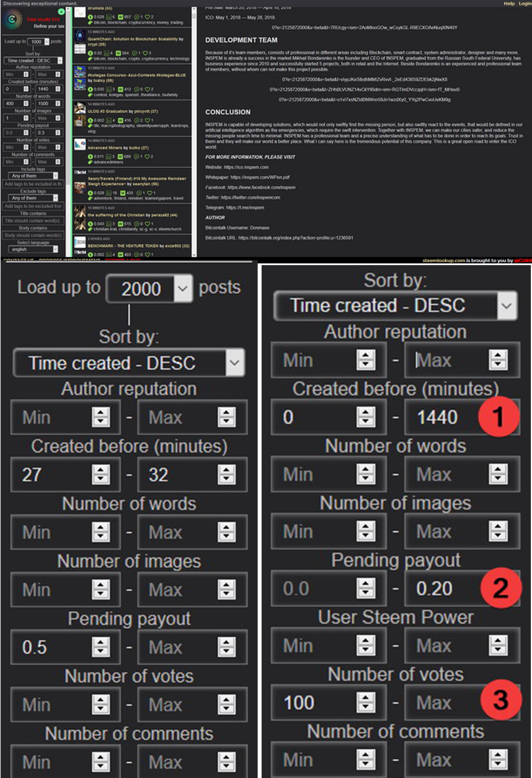This screenshot has height=778, width=532.
Task: Click the Pending payout field showing 0.20
Action: click(462, 588)
